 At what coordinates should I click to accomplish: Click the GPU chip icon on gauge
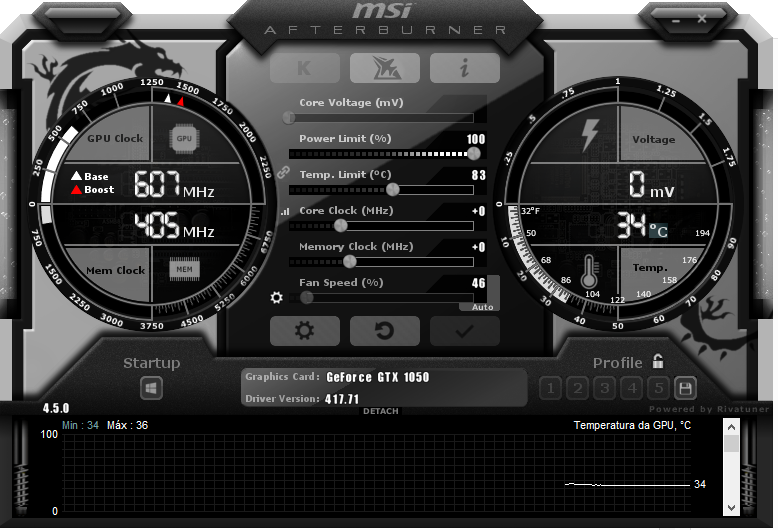tap(184, 138)
